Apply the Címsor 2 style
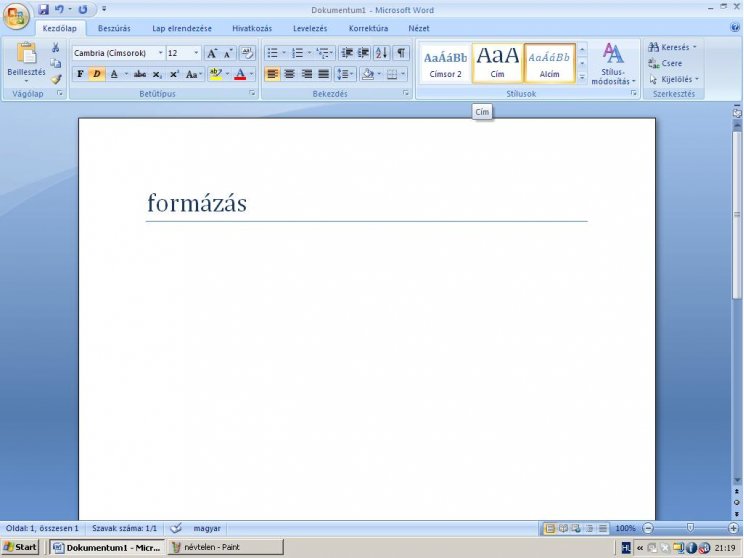744x558 pixels. pyautogui.click(x=445, y=64)
